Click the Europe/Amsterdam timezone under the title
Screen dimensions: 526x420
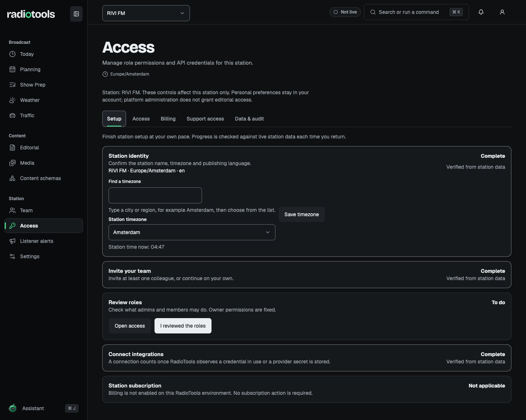tap(130, 74)
